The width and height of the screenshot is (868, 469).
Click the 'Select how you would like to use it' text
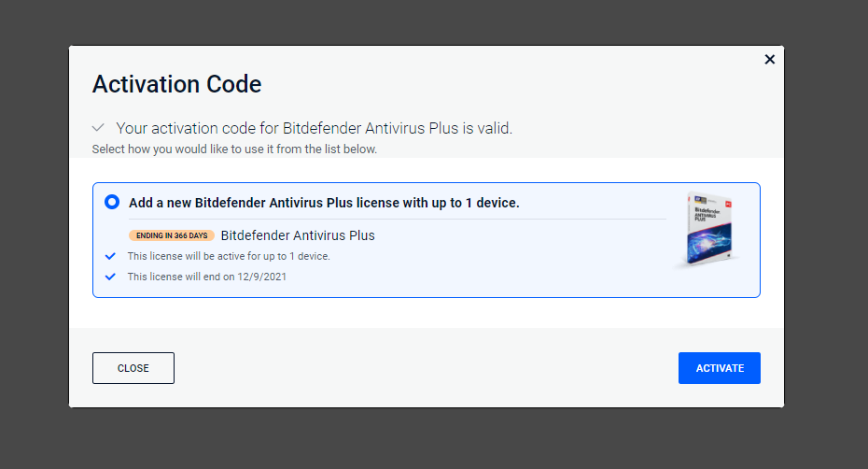point(234,149)
